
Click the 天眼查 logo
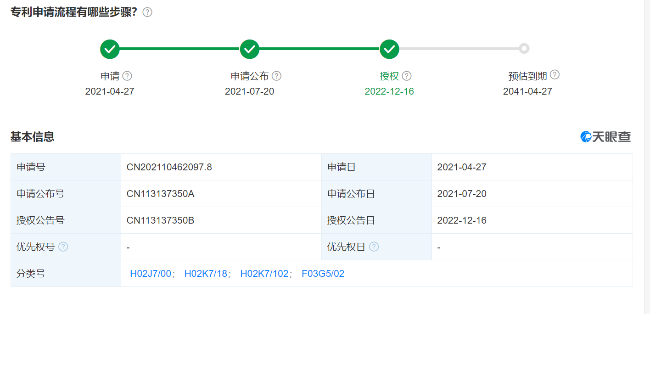[x=606, y=137]
